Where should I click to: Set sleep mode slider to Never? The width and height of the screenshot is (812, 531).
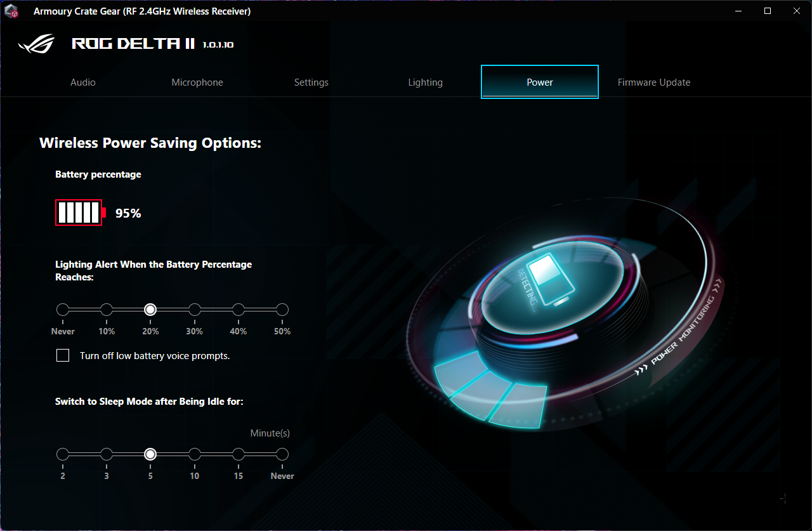(282, 454)
